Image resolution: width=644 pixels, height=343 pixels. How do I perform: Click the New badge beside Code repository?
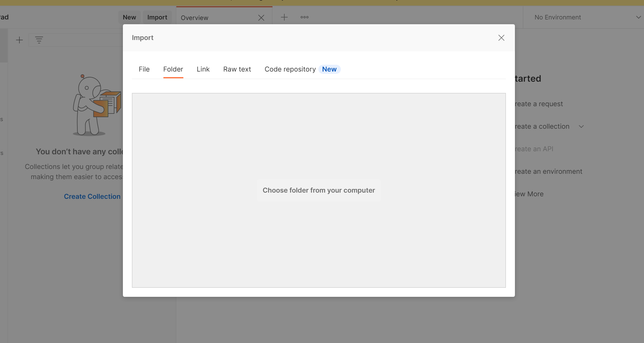pyautogui.click(x=329, y=69)
